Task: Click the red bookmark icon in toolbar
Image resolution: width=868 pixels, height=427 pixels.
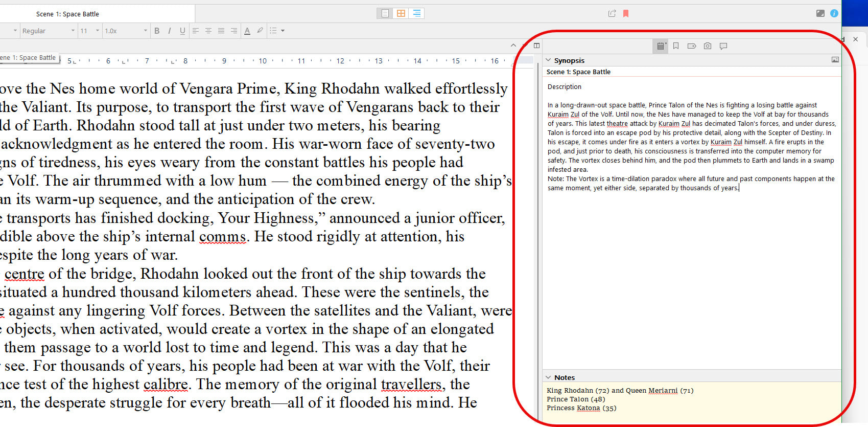Action: click(626, 13)
